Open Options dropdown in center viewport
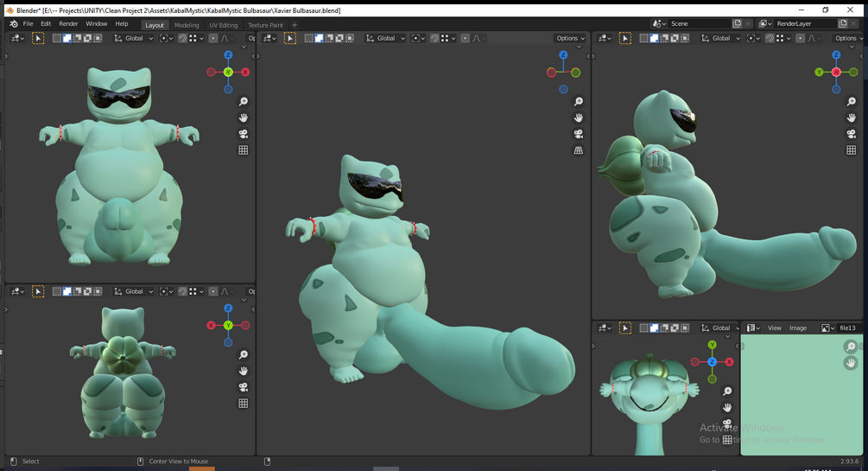 coord(571,38)
